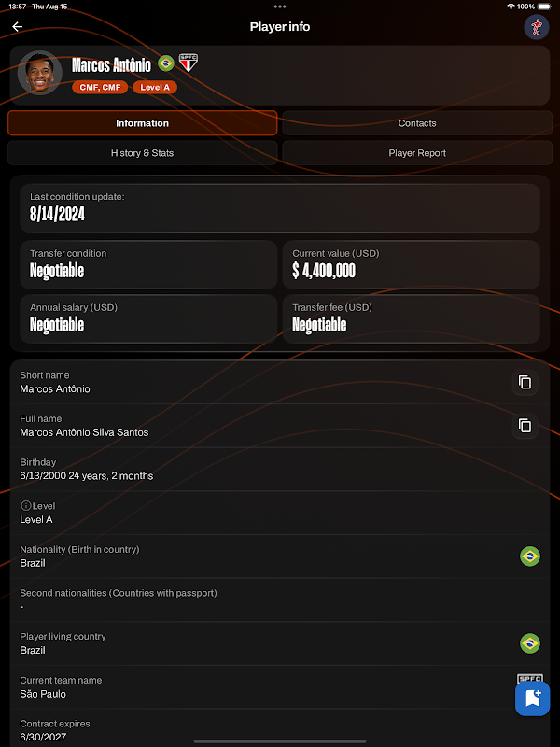Tap the Transfer condition Negotiable card
Viewport: 560px width, 747px height.
point(148,264)
